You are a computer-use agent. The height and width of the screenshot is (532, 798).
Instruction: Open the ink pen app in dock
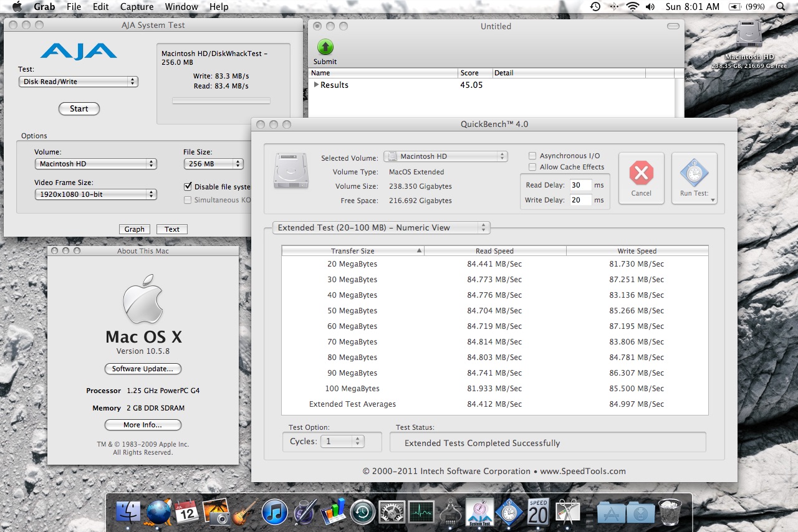pyautogui.click(x=304, y=512)
